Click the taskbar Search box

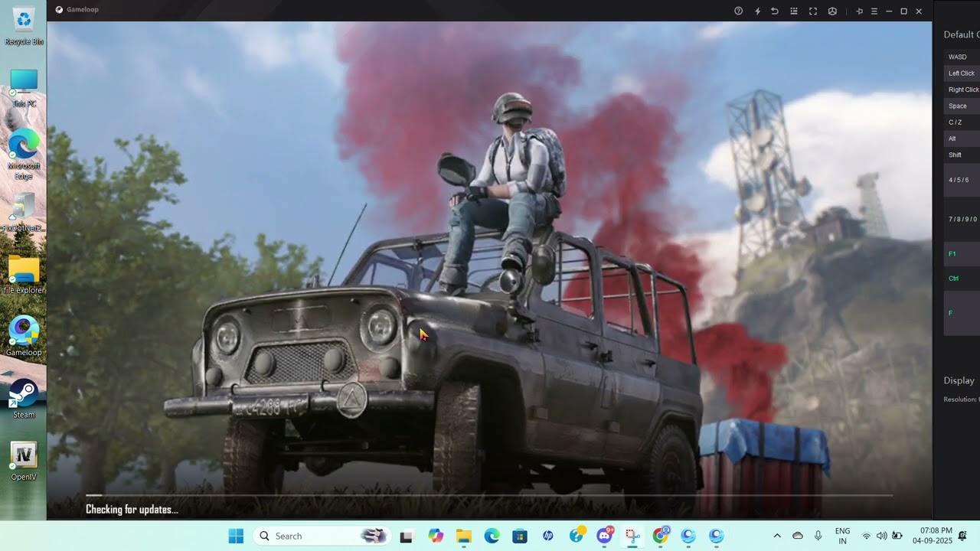321,536
